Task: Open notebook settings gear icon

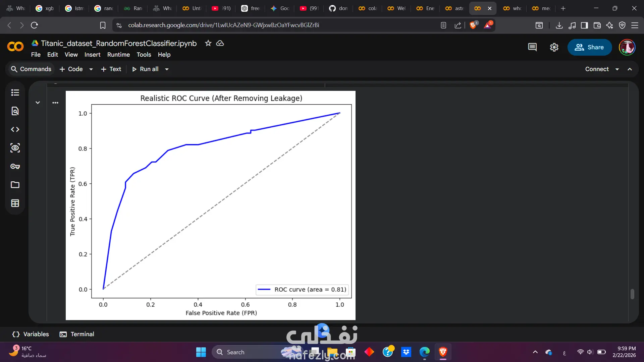Action: tap(554, 47)
